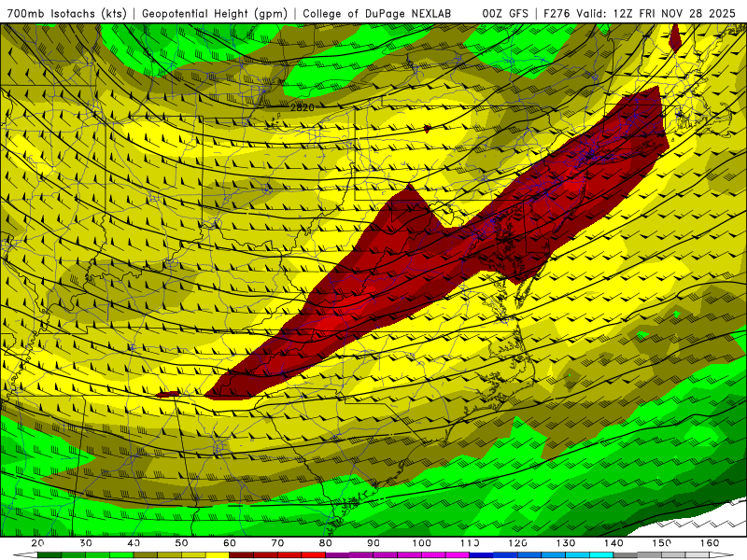Click the "100" color scale value
The height and width of the screenshot is (560, 747).
pos(422,543)
